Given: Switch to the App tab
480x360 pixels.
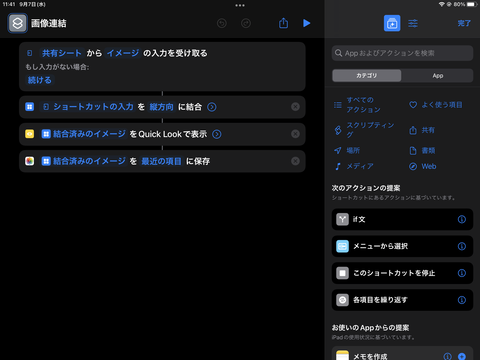Looking at the screenshot, I should pyautogui.click(x=438, y=76).
